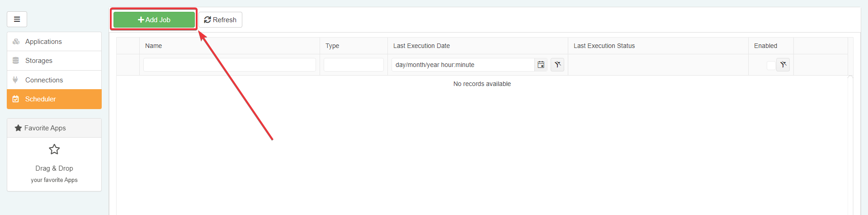This screenshot has height=215, width=868.
Task: Go to Storages section
Action: [x=39, y=61]
